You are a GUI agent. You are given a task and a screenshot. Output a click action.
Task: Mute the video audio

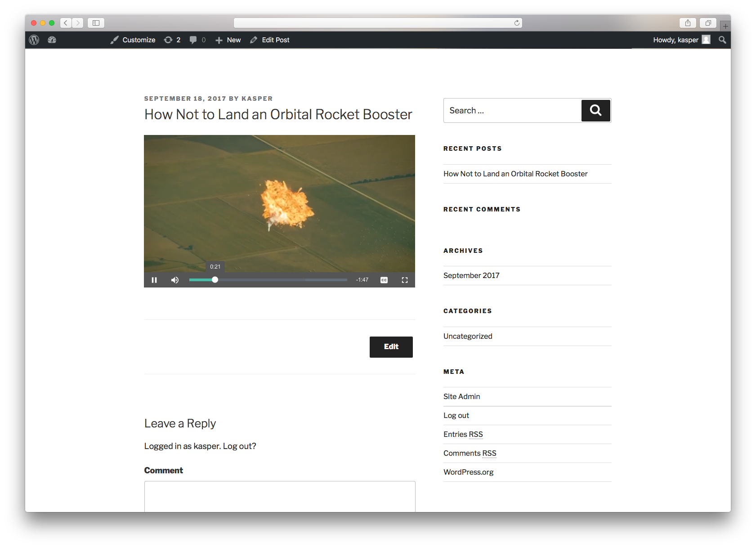tap(174, 280)
